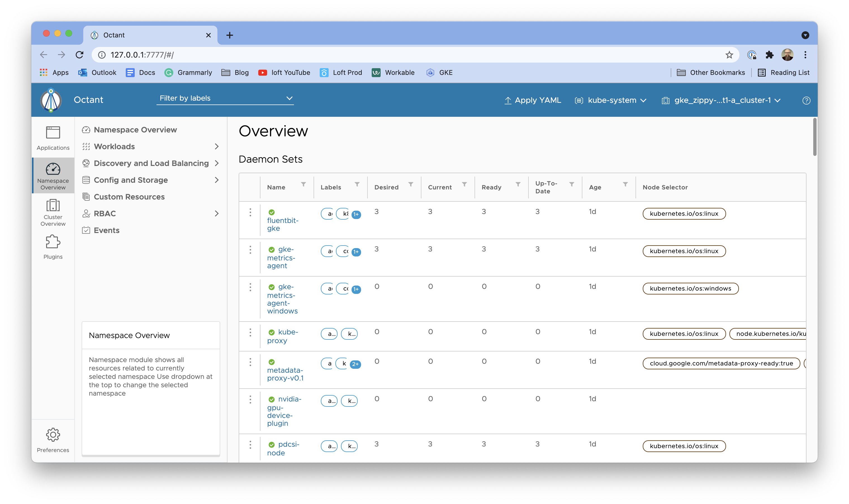The height and width of the screenshot is (504, 849).
Task: Click the page's vertical scrollbar
Action: 814,137
